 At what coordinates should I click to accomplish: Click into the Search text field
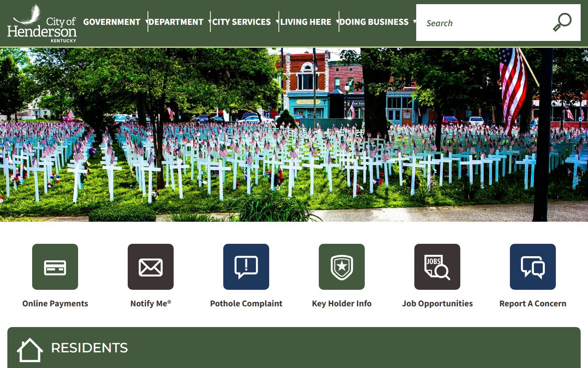pyautogui.click(x=482, y=23)
